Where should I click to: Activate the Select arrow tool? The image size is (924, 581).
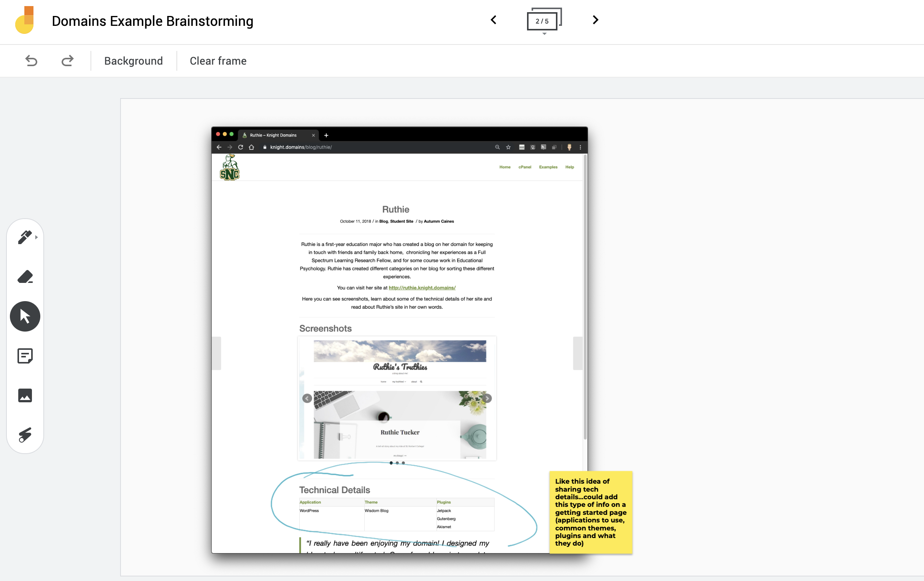25,316
